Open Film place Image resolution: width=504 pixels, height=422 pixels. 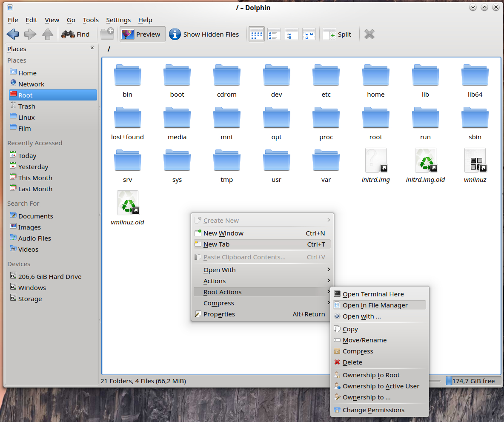[53, 128]
